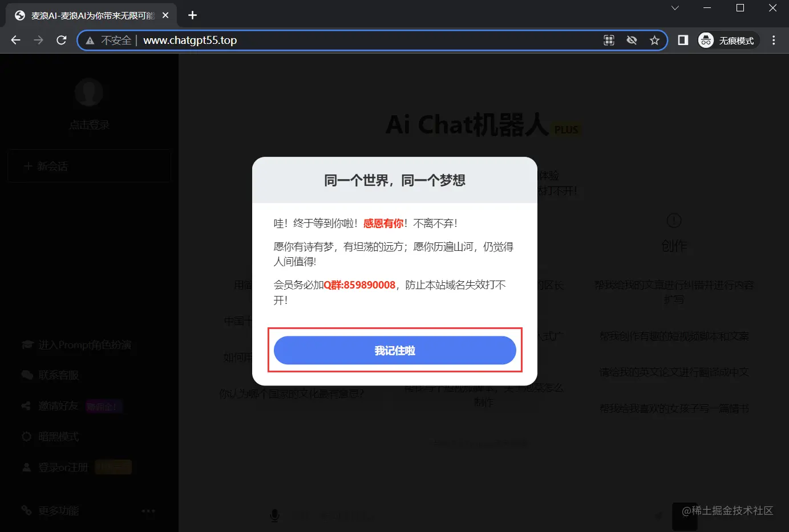Click the 我记住啦 button in the dialog

(x=395, y=350)
